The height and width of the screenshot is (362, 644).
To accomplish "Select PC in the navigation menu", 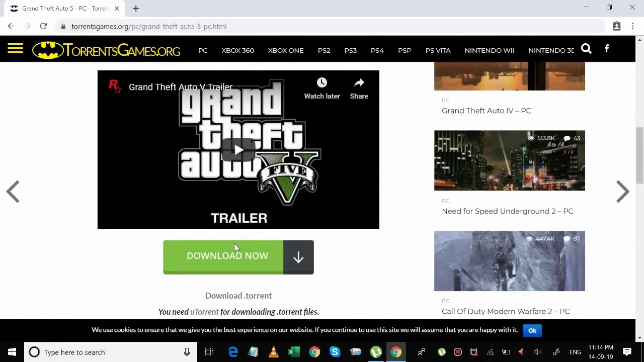I will (x=203, y=50).
